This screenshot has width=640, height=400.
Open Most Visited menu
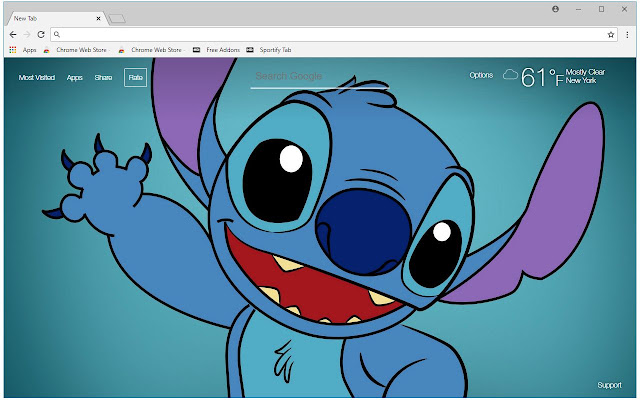pyautogui.click(x=37, y=78)
